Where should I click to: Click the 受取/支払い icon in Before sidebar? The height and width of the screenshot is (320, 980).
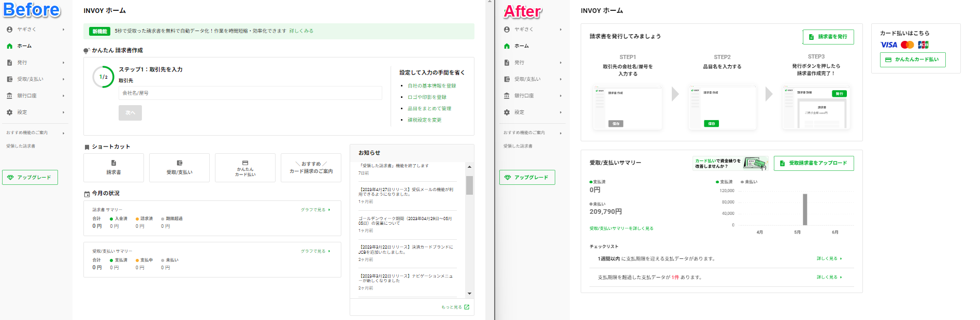coord(9,79)
